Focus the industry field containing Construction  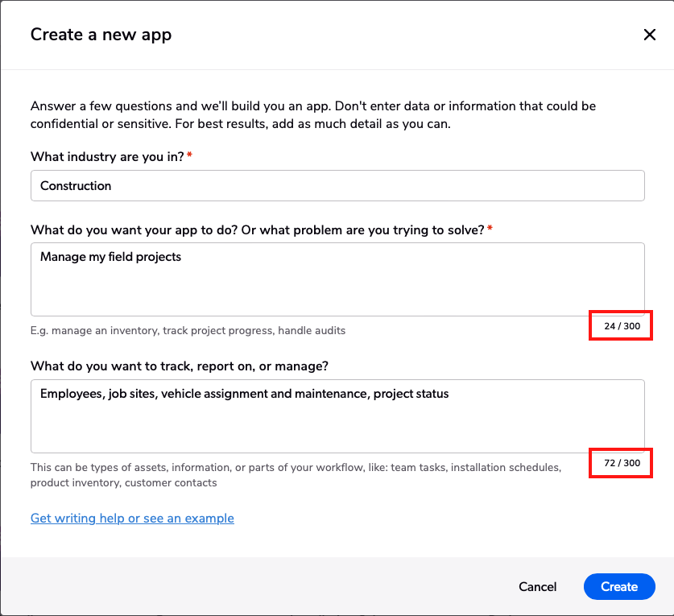[x=337, y=186]
